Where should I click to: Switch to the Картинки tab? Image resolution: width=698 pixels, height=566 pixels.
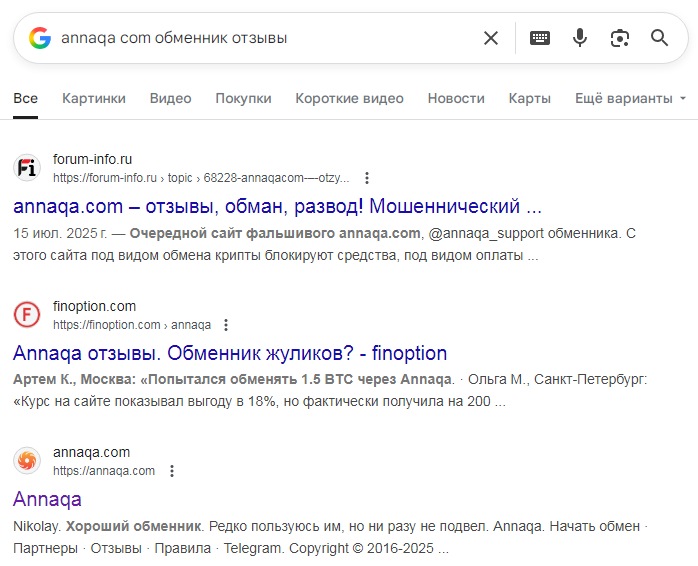click(94, 98)
